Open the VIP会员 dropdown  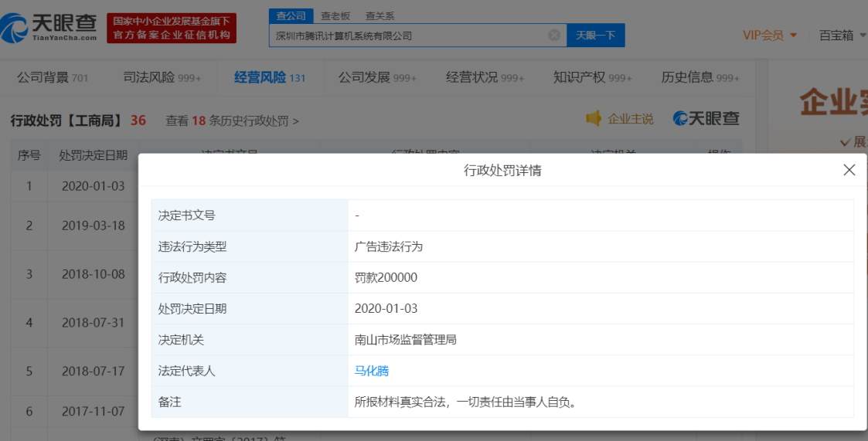click(x=770, y=36)
